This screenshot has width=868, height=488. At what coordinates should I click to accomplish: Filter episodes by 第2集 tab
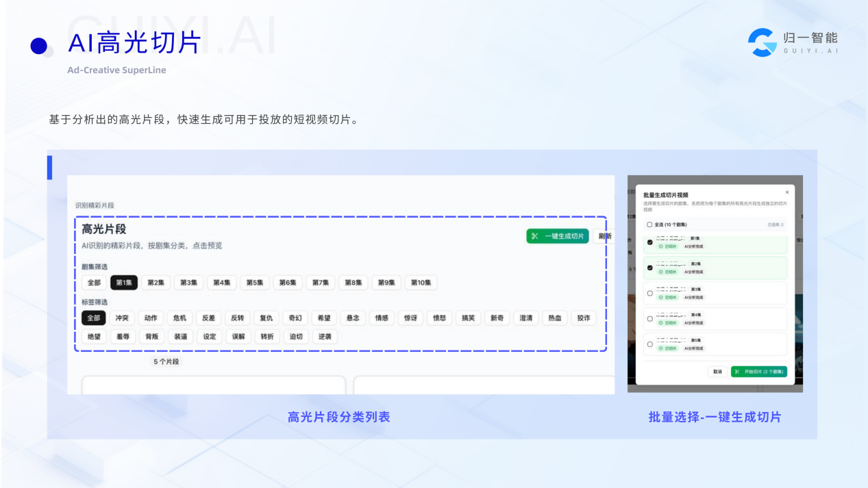click(x=156, y=283)
